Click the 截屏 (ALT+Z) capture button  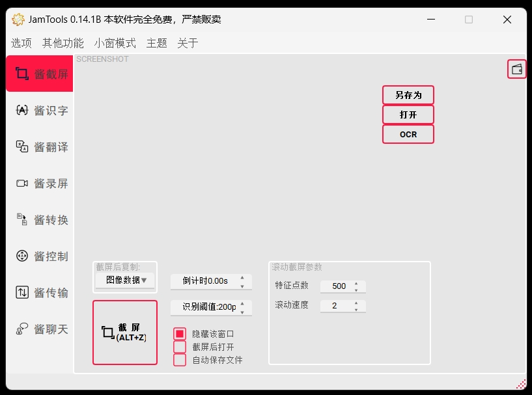pos(125,333)
